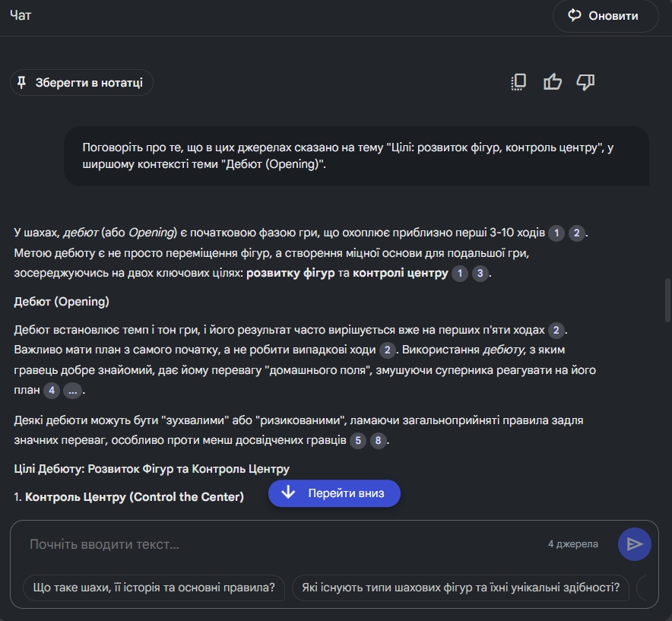
Task: Copy the response with the copy icon
Action: tap(518, 82)
